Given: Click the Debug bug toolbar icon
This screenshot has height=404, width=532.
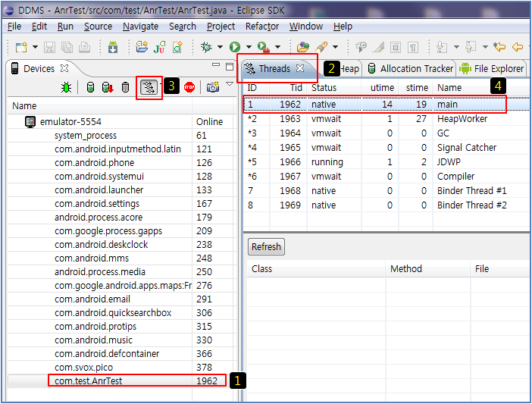Looking at the screenshot, I should [206, 47].
